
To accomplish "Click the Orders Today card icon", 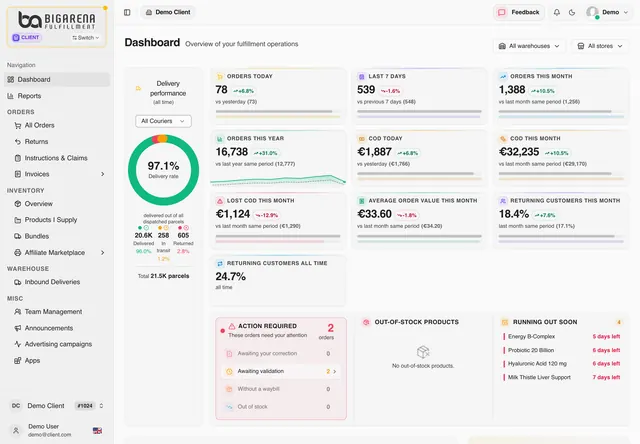I will [x=220, y=76].
